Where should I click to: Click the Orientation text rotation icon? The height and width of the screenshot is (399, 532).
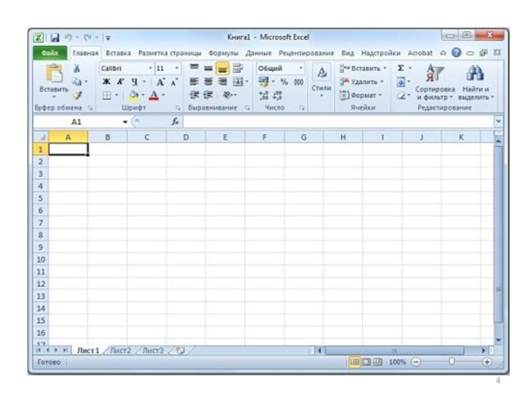coord(227,95)
